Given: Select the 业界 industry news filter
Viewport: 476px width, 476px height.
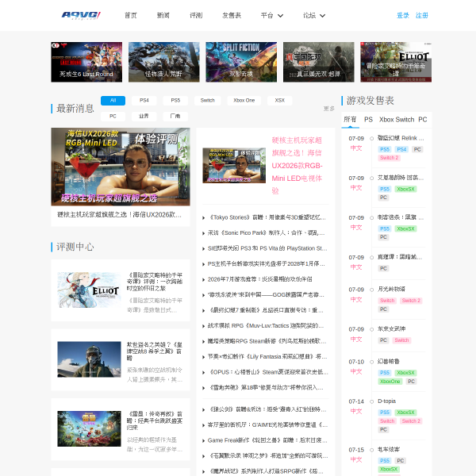Looking at the screenshot, I should tap(144, 117).
